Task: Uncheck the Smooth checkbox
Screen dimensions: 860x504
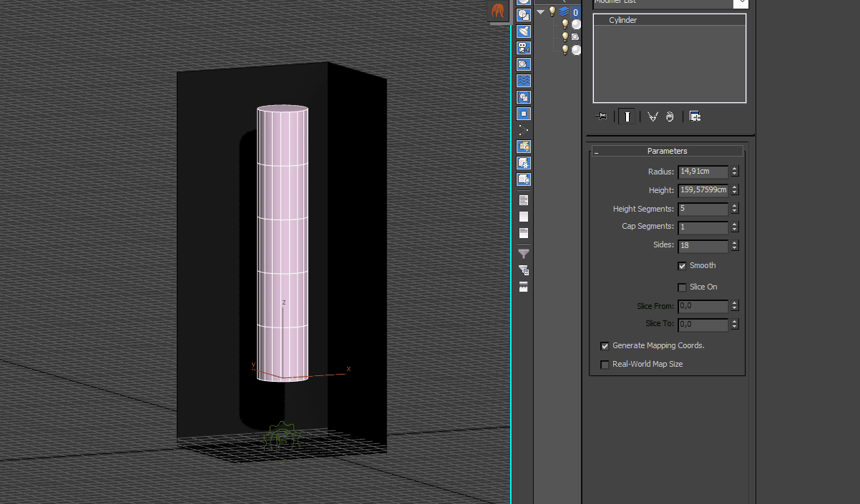Action: 682,266
